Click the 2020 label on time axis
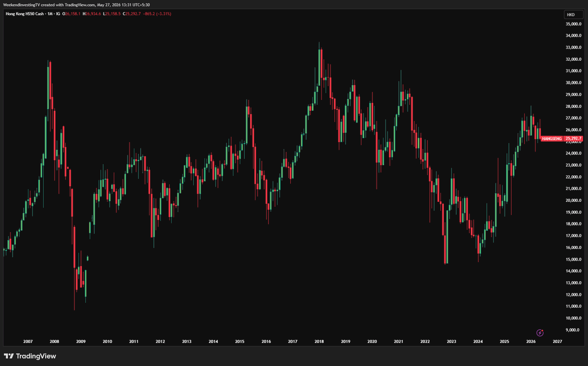588x366 pixels. (372, 342)
